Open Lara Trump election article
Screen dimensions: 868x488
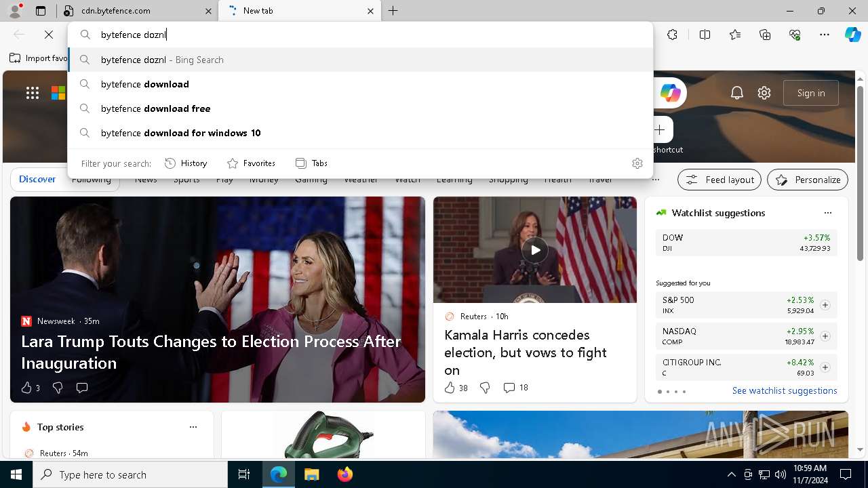(211, 352)
